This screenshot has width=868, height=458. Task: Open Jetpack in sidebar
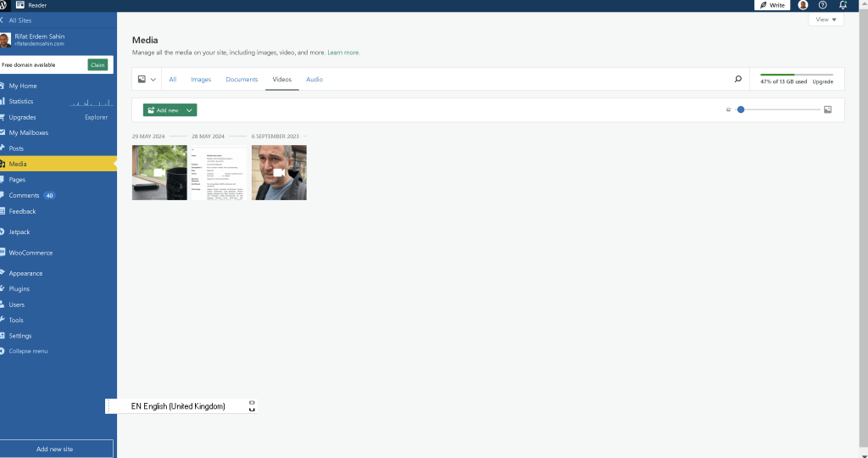click(x=58, y=232)
